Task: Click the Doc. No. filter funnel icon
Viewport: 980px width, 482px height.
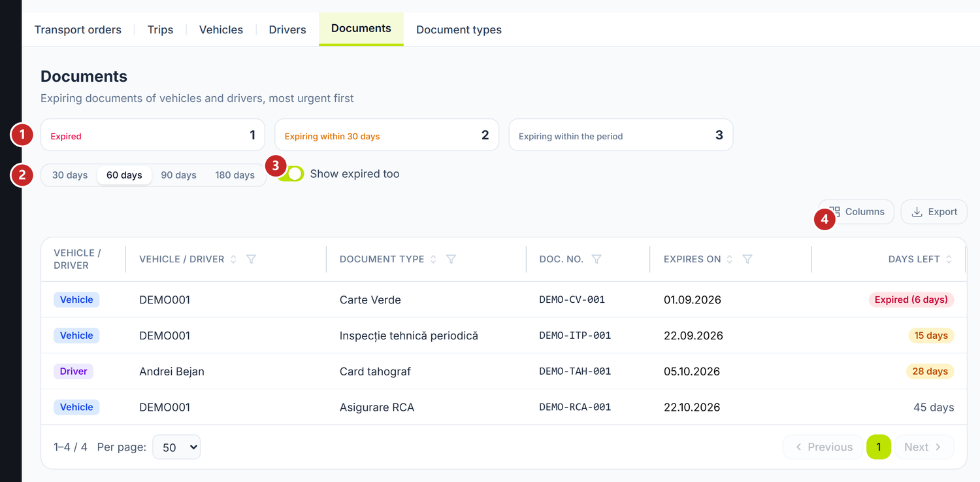Action: (596, 260)
